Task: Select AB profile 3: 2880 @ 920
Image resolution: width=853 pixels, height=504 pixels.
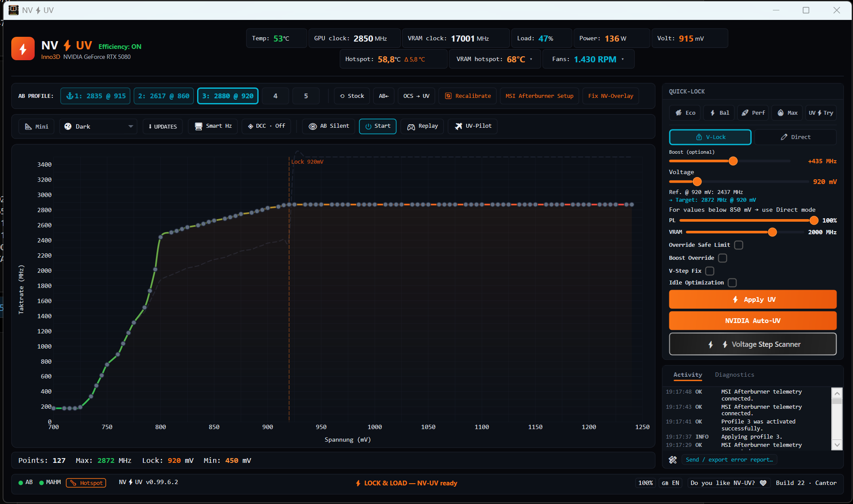Action: click(228, 96)
